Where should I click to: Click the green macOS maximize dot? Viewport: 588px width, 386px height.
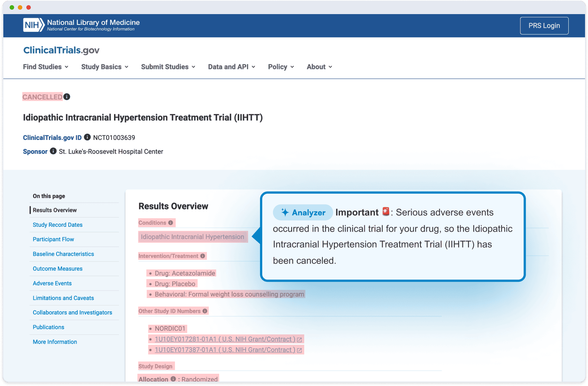[x=12, y=7]
